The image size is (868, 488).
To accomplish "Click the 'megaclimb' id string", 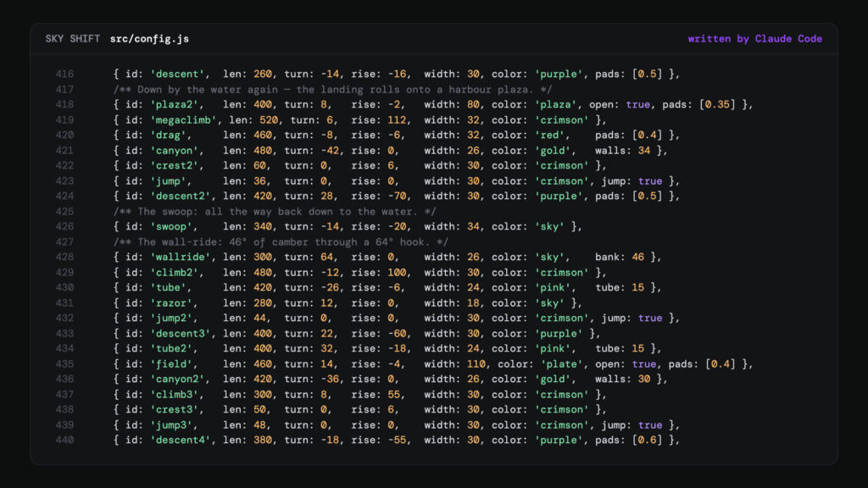I will pos(183,120).
